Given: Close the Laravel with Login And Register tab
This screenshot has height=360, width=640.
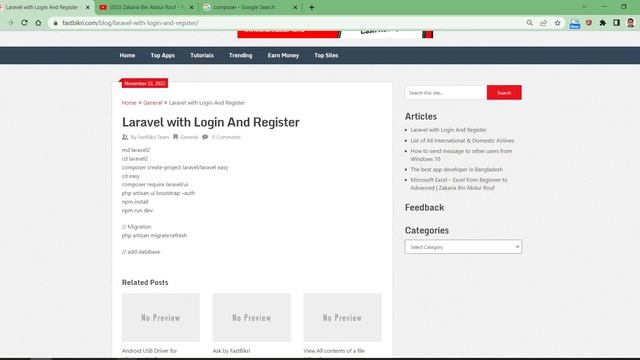Looking at the screenshot, I should pyautogui.click(x=87, y=7).
